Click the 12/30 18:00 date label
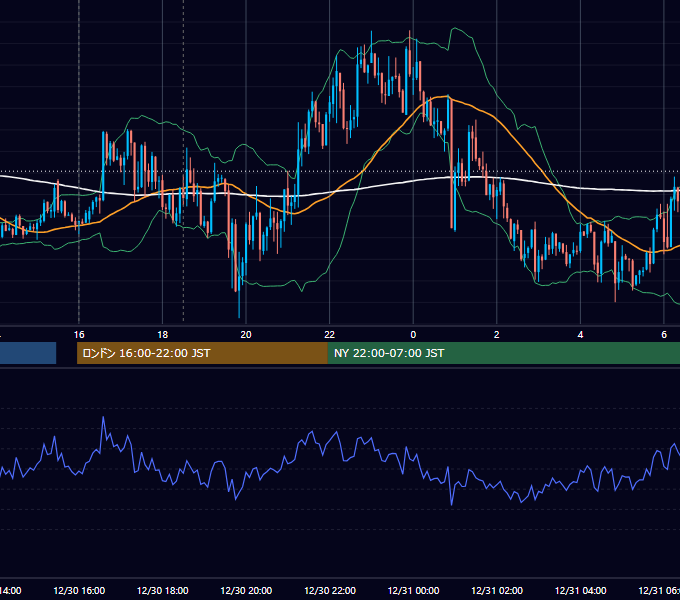This screenshot has height=600, width=680. point(163,590)
